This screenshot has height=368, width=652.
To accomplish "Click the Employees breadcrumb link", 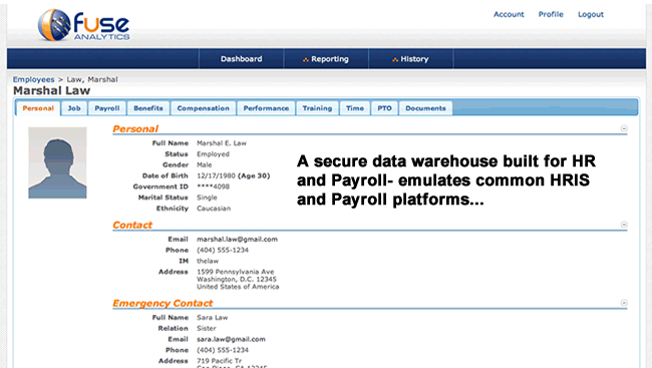I will (34, 79).
